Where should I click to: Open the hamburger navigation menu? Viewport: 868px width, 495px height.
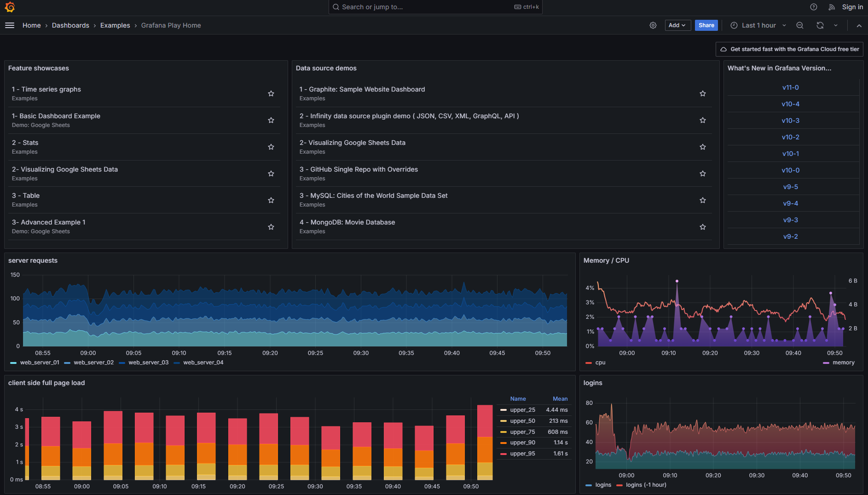[10, 25]
